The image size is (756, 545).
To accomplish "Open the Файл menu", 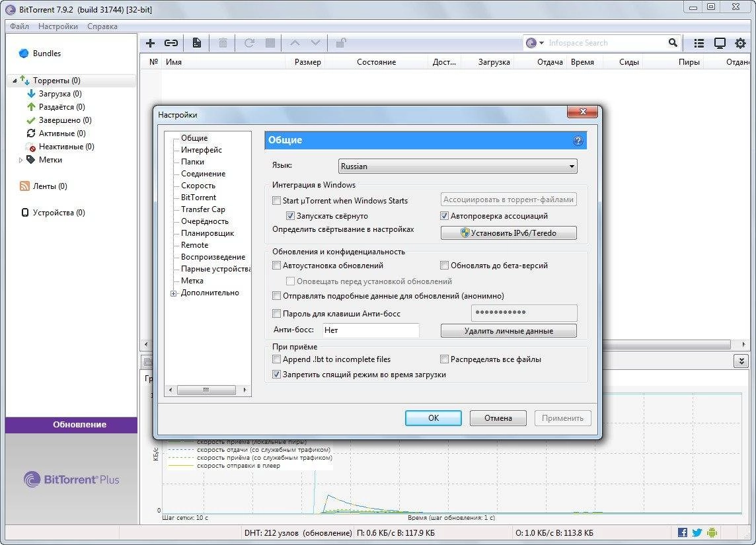I will [x=19, y=26].
